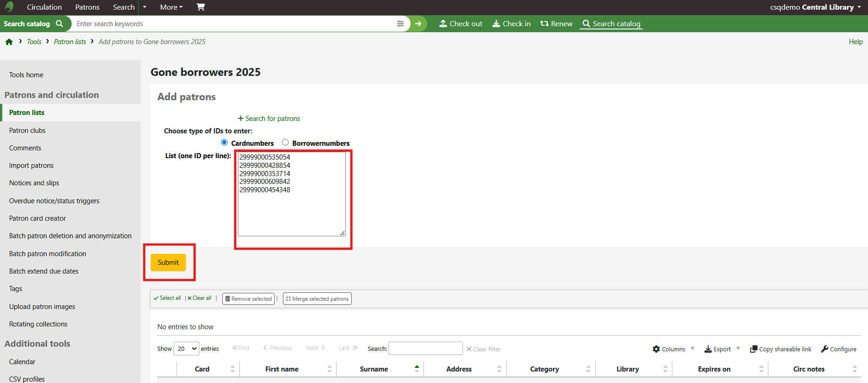Click the home breadcrumb icon
This screenshot has width=868, height=383.
pyautogui.click(x=9, y=42)
